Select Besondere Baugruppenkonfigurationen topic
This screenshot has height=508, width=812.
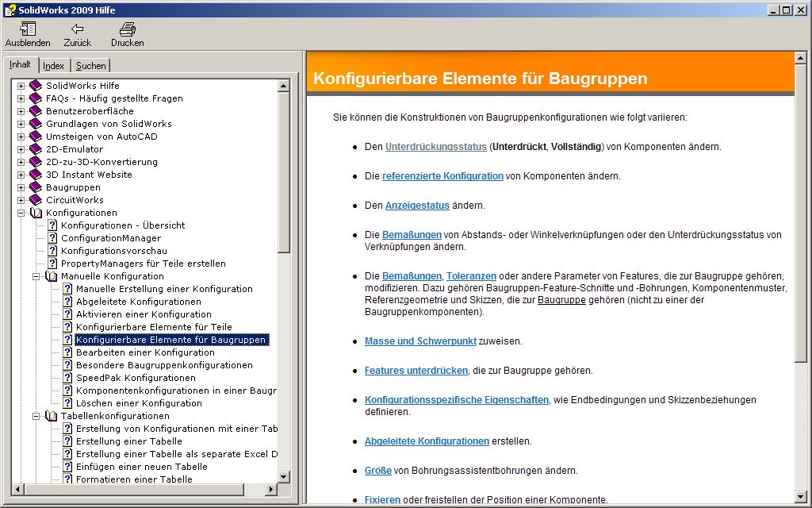coord(164,365)
